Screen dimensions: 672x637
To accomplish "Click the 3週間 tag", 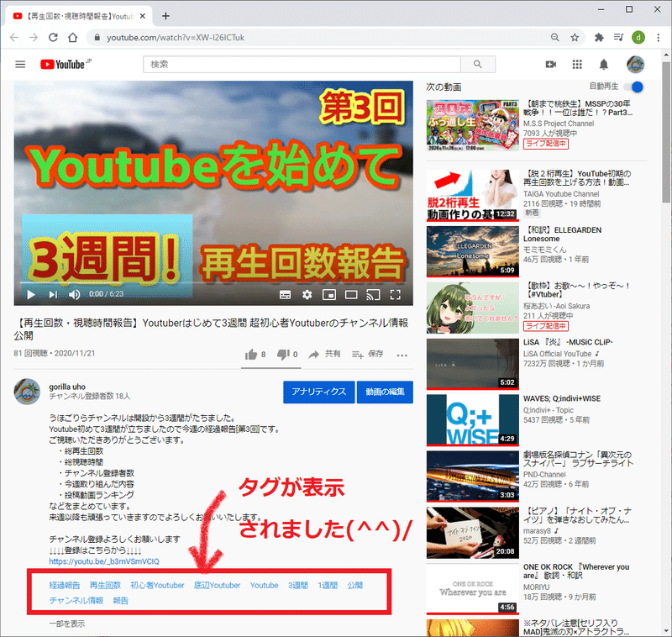I will 298,585.
